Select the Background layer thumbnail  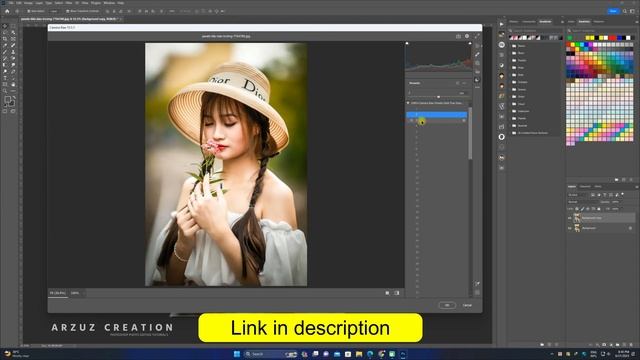tap(577, 229)
